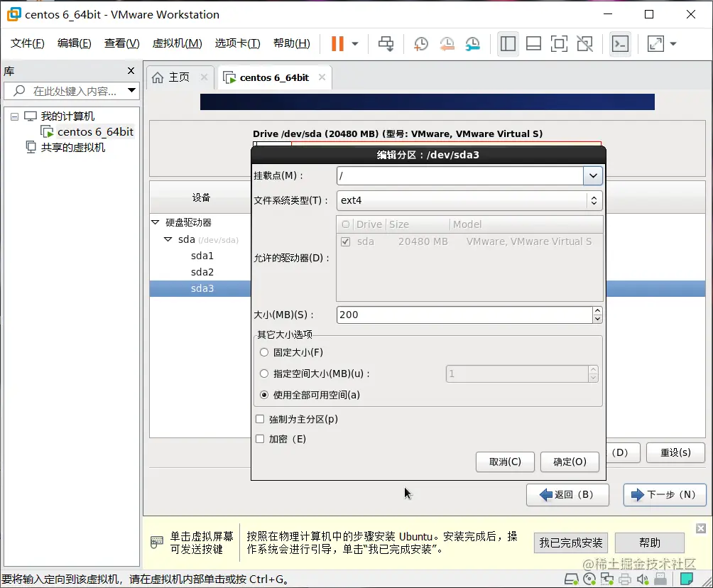Click the message log status bar icon
Screen dimensions: 713x588
pos(686,579)
